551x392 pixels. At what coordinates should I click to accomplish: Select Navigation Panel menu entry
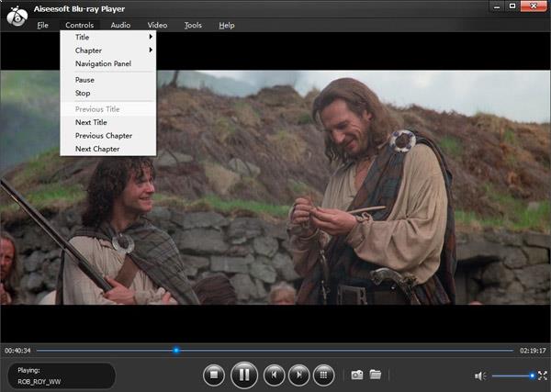tap(108, 63)
